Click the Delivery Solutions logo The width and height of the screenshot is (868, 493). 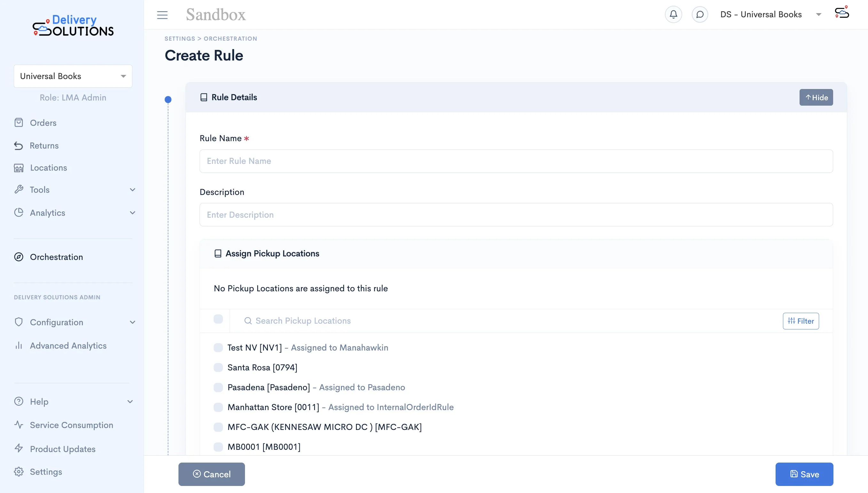point(73,25)
